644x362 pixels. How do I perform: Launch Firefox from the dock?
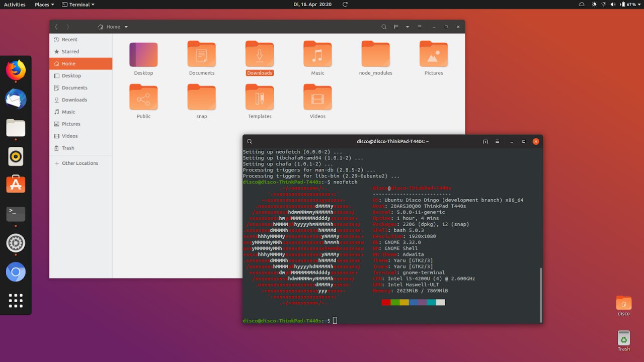pyautogui.click(x=16, y=70)
